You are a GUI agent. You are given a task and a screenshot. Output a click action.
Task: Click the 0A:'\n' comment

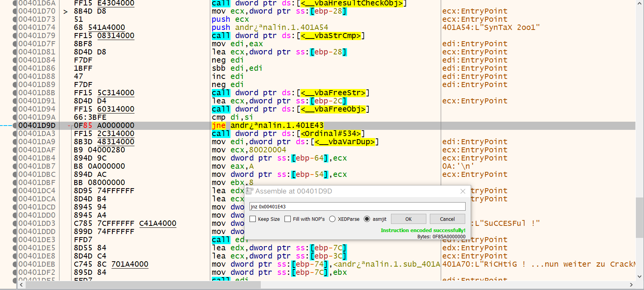pos(458,166)
